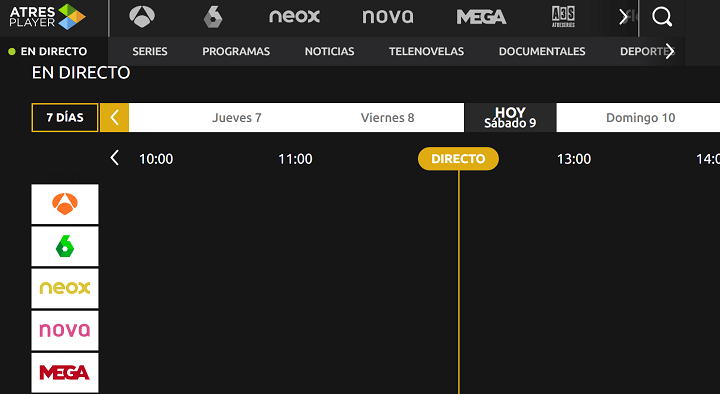Move timeline to earlier hours arrow

(x=115, y=158)
